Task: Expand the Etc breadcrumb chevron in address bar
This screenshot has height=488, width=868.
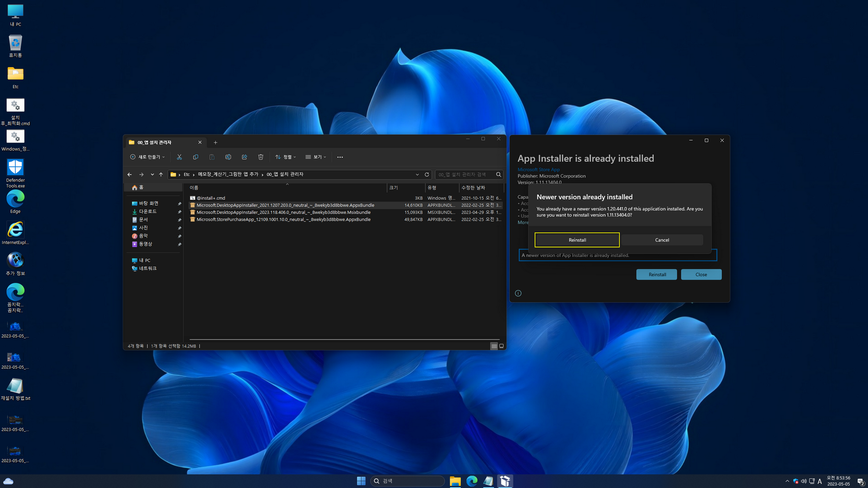Action: 194,175
